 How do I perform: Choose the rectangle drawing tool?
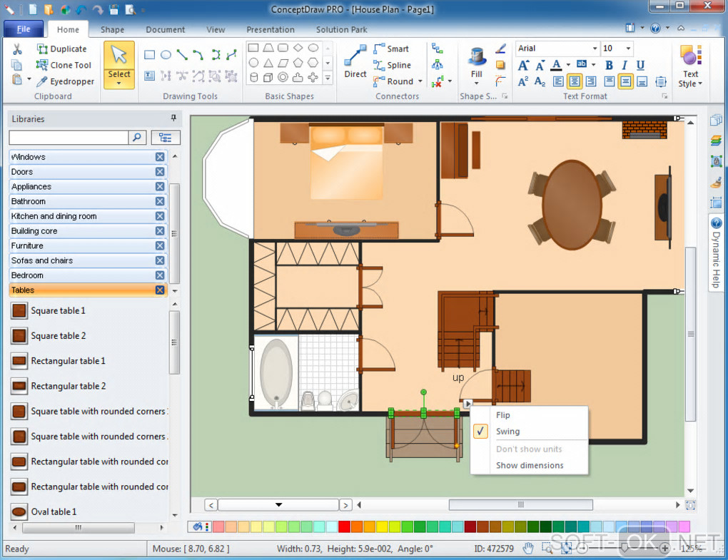coord(149,55)
